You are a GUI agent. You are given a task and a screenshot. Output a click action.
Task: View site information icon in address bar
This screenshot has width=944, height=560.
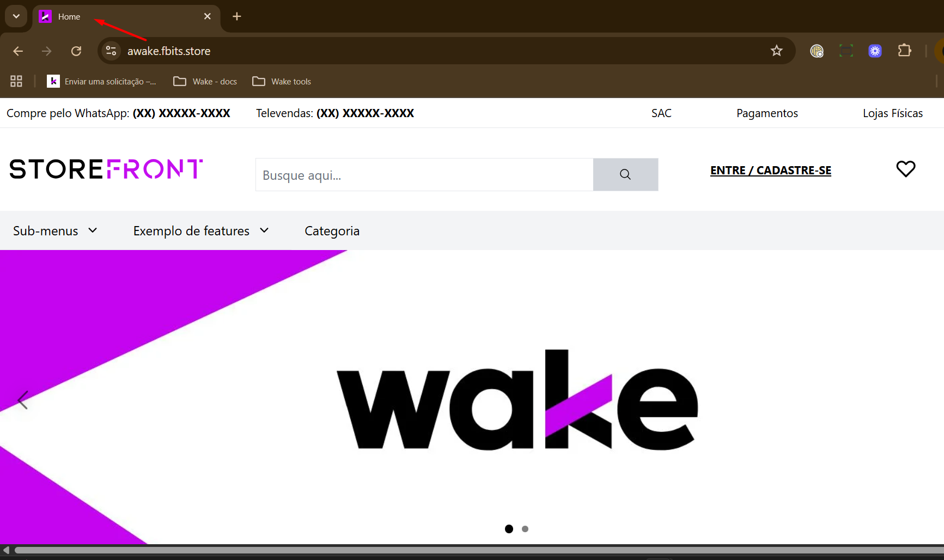click(111, 51)
